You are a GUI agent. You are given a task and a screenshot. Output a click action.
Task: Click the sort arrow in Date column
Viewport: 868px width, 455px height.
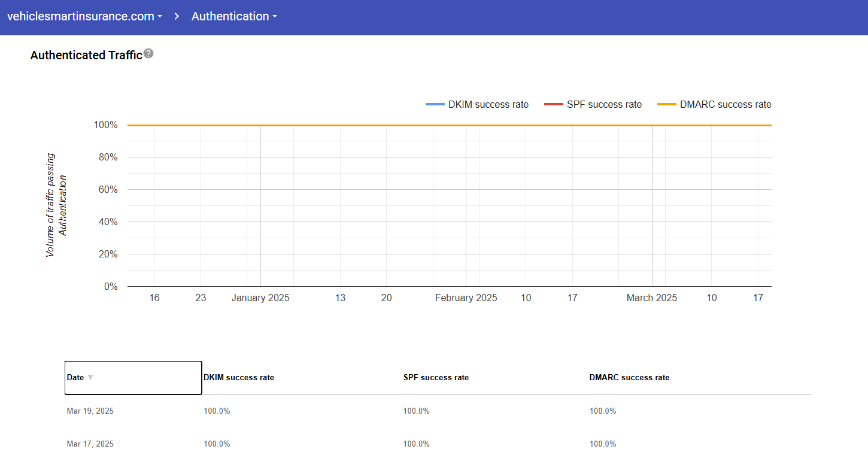coord(90,378)
